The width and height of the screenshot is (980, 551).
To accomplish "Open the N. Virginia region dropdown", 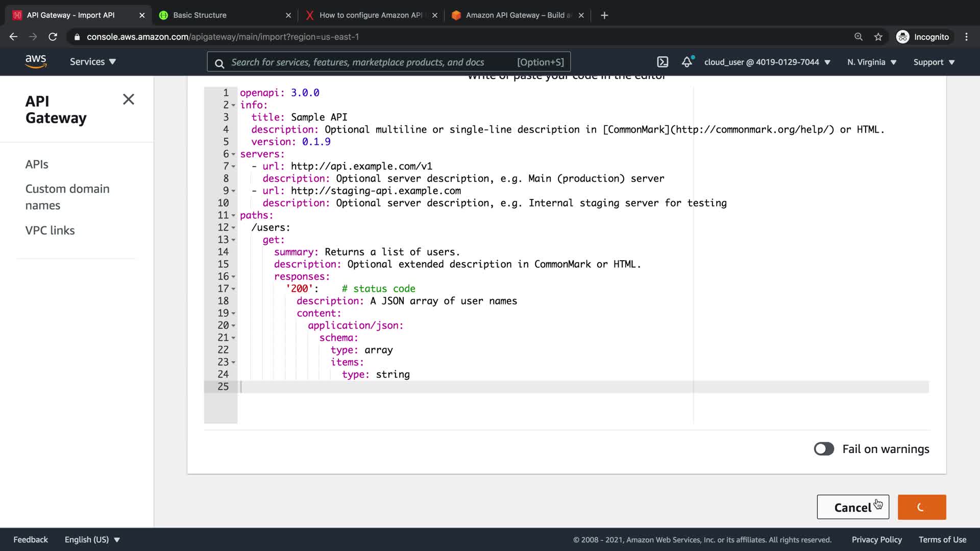I will pyautogui.click(x=872, y=62).
